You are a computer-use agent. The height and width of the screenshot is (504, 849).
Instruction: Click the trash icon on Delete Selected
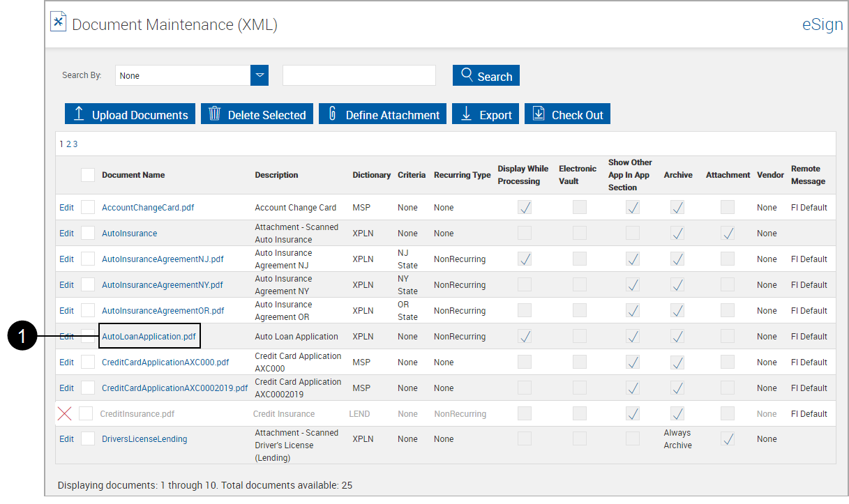tap(215, 114)
